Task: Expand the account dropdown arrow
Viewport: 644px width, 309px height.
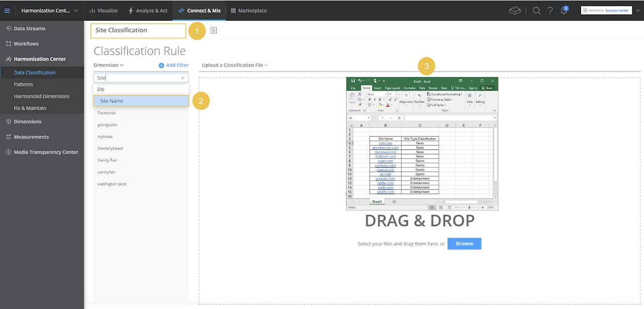Action: click(638, 11)
